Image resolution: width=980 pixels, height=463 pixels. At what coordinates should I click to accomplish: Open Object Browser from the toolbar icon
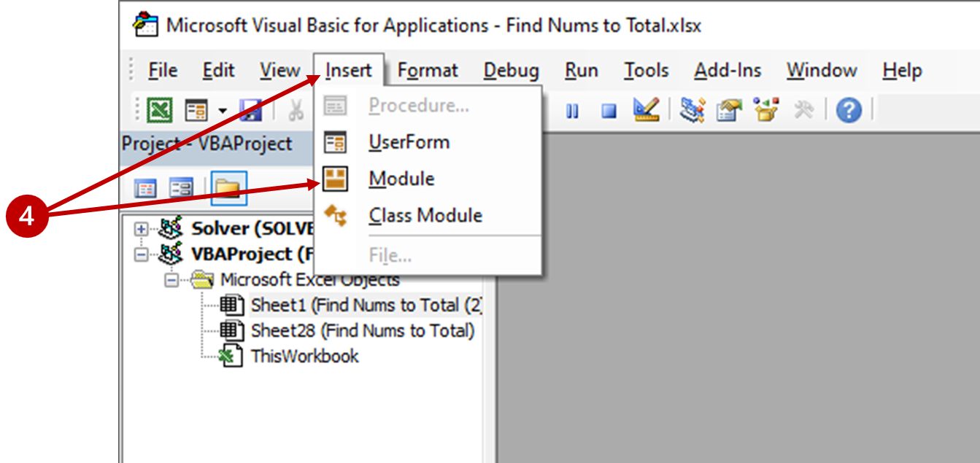766,110
